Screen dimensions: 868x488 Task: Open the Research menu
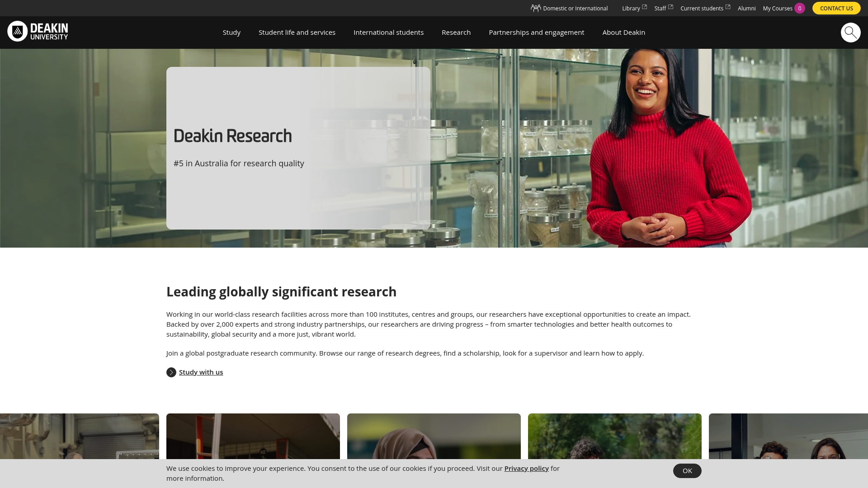(456, 33)
